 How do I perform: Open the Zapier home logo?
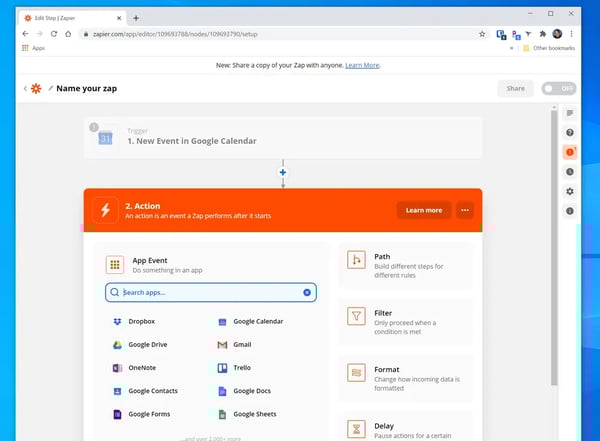pyautogui.click(x=36, y=88)
